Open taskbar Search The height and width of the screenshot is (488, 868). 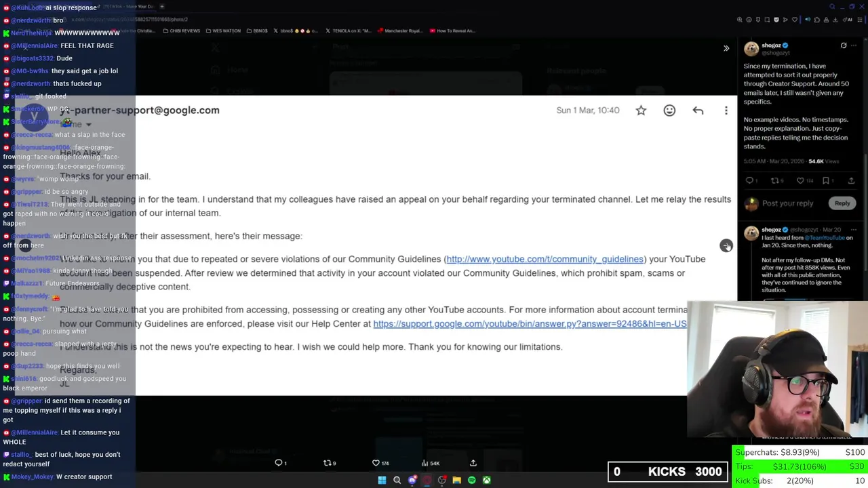397,480
